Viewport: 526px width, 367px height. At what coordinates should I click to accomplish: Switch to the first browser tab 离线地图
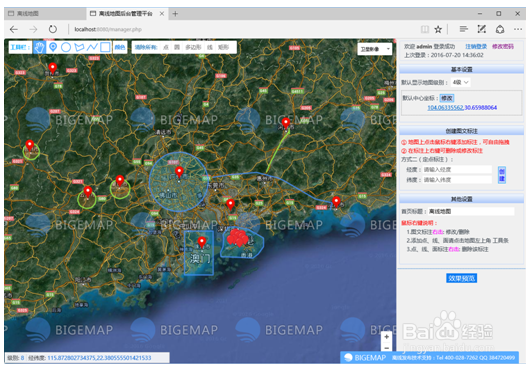[44, 13]
